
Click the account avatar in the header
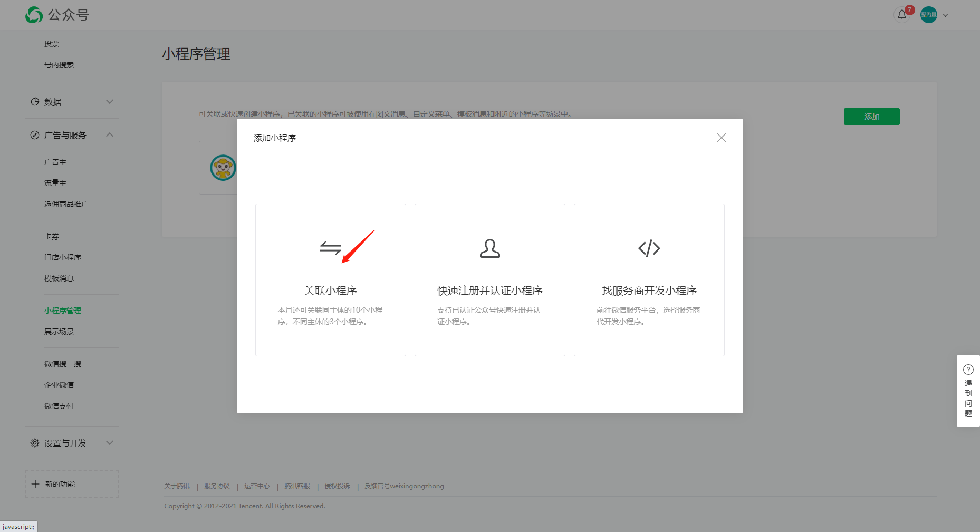pyautogui.click(x=928, y=15)
